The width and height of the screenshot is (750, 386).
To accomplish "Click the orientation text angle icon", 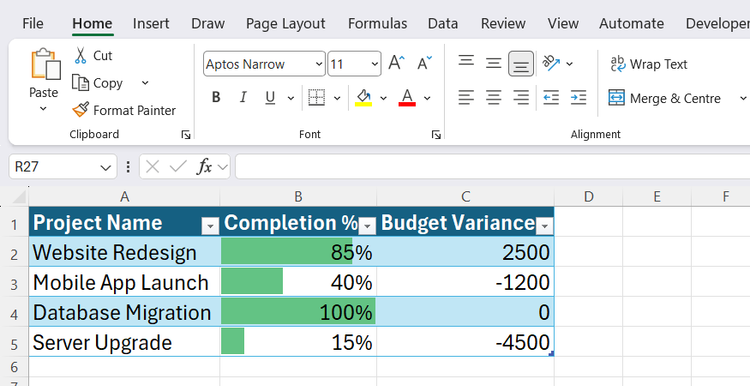I will (x=551, y=63).
